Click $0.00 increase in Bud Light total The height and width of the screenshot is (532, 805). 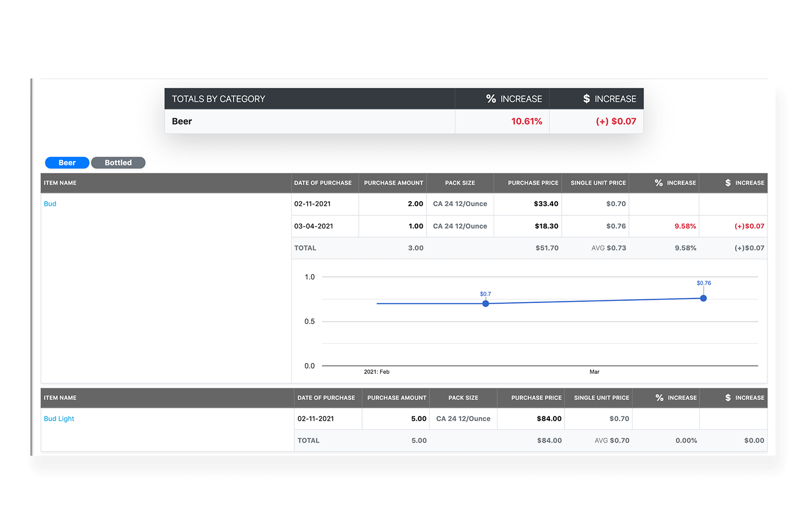754,440
